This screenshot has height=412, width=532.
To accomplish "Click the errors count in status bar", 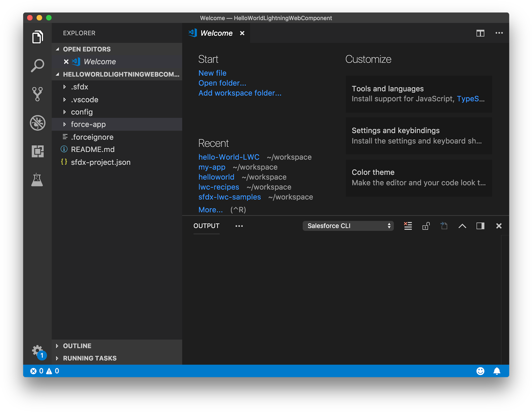I will point(37,371).
